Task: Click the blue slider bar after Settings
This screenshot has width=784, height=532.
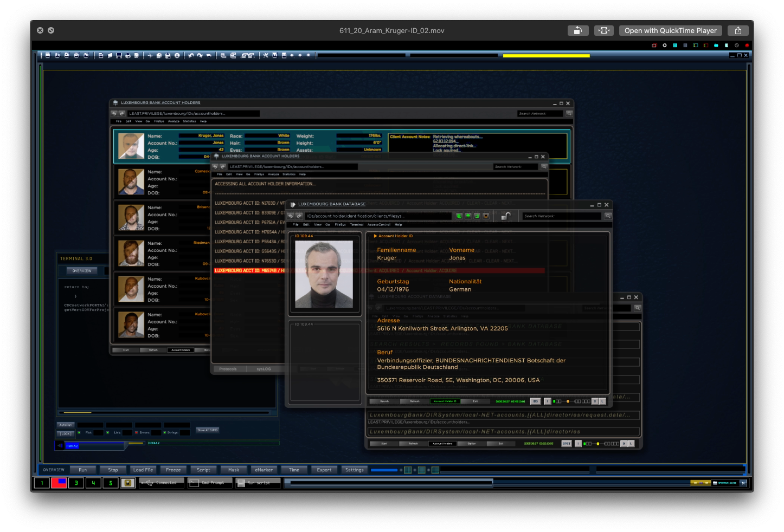Action: [384, 470]
